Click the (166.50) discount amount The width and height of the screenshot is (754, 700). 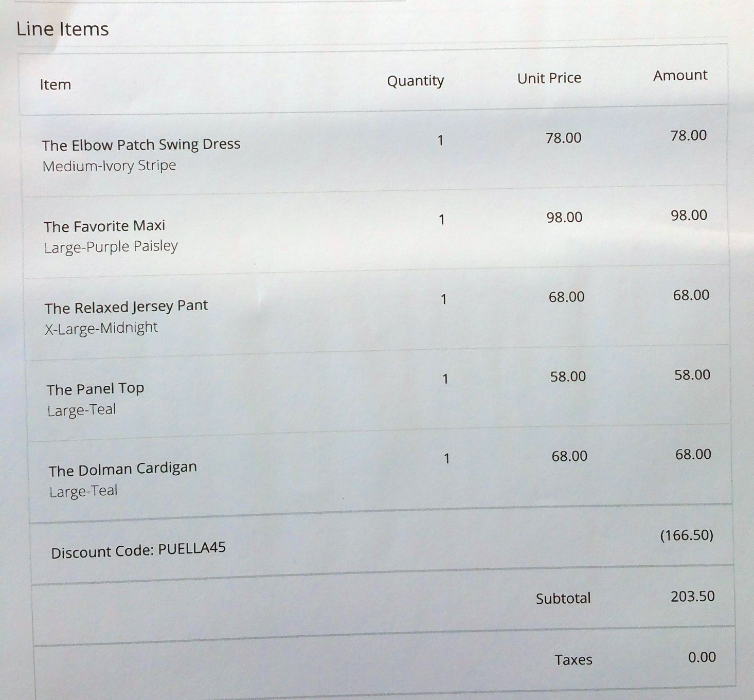(x=687, y=535)
